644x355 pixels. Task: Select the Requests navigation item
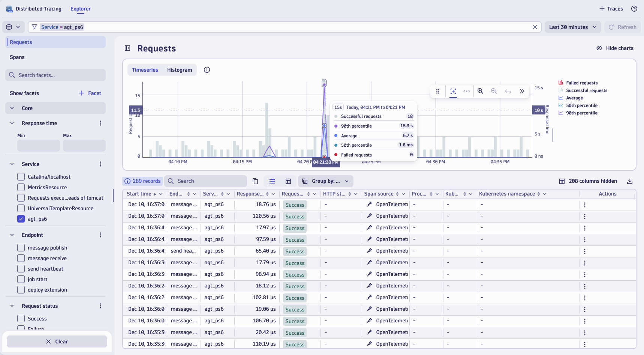click(55, 42)
